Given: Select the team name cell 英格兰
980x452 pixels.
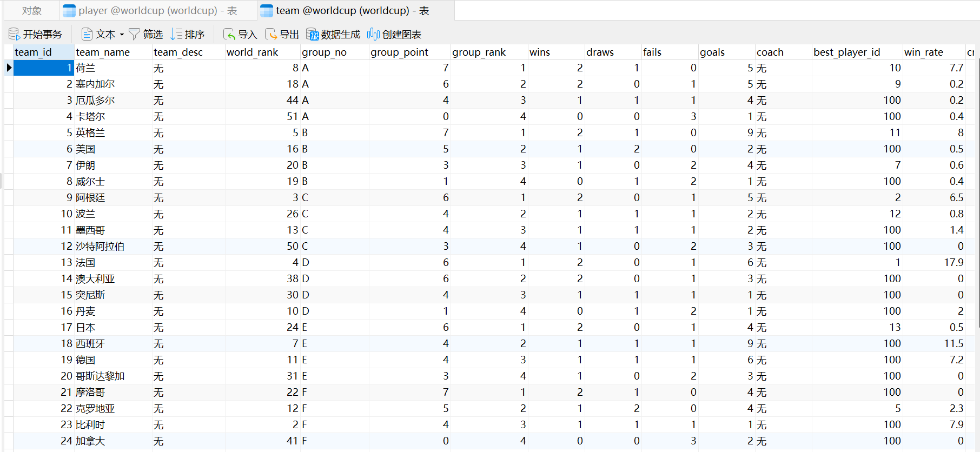Looking at the screenshot, I should tap(113, 132).
